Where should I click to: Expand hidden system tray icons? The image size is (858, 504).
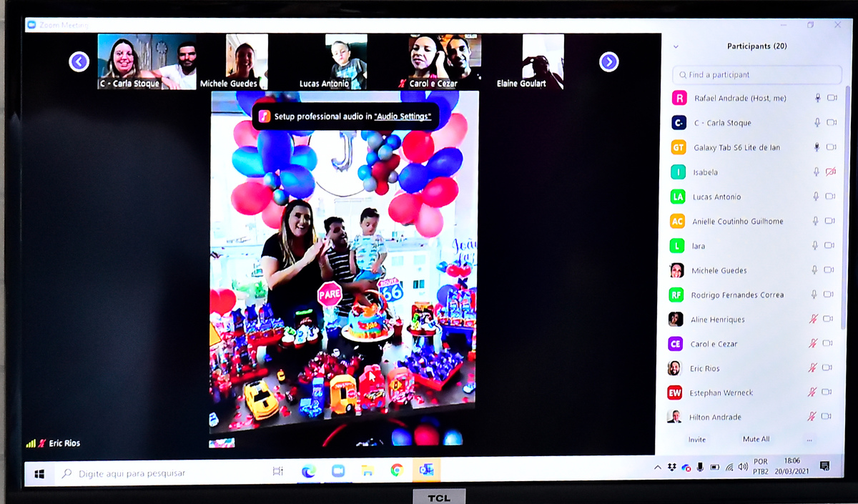coord(658,468)
